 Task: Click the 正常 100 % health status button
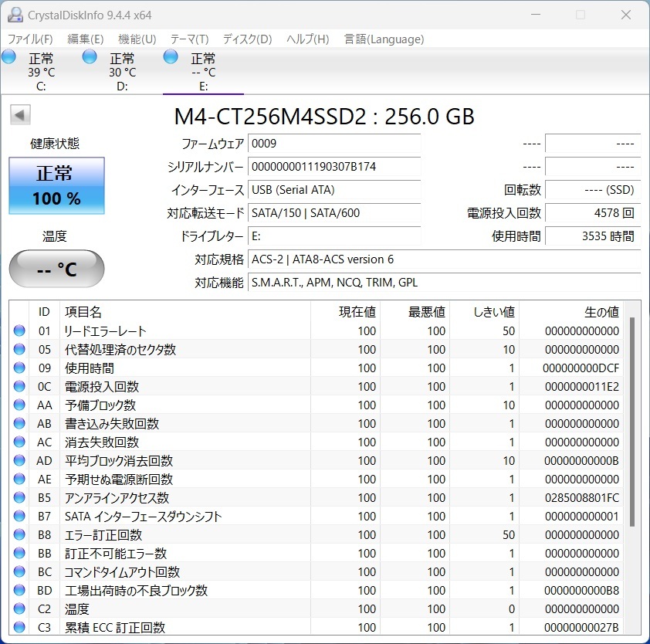point(57,185)
